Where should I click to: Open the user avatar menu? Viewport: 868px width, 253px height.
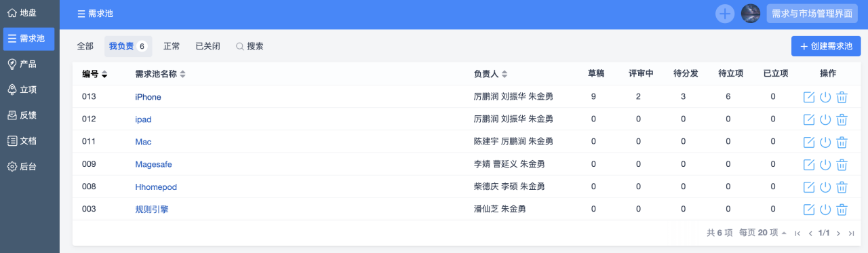751,14
